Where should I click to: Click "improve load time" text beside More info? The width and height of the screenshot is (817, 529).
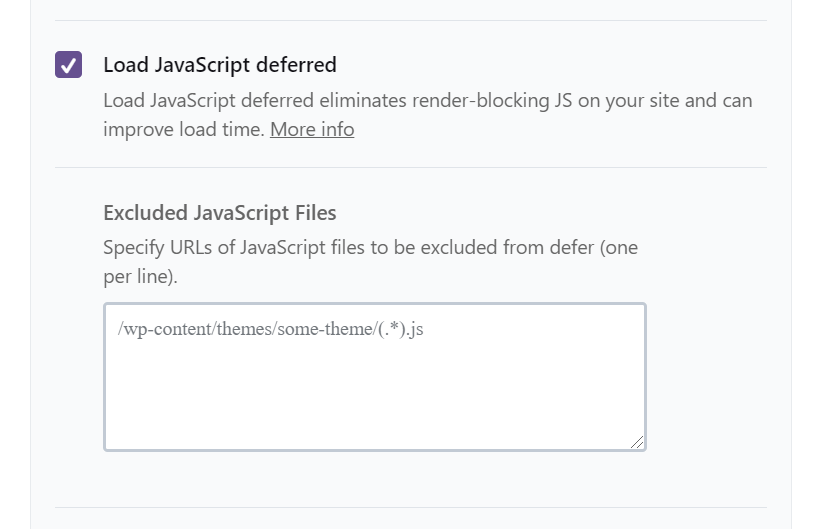[184, 129]
